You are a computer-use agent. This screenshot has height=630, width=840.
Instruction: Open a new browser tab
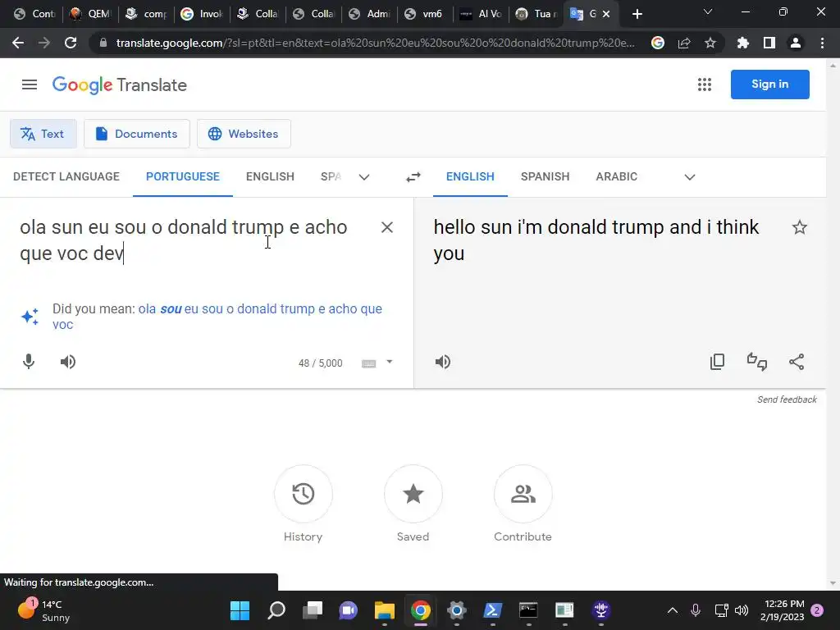(x=637, y=14)
